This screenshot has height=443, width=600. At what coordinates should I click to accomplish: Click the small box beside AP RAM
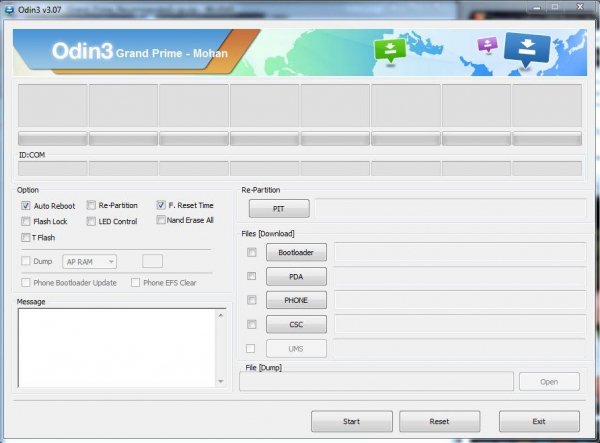(x=152, y=261)
